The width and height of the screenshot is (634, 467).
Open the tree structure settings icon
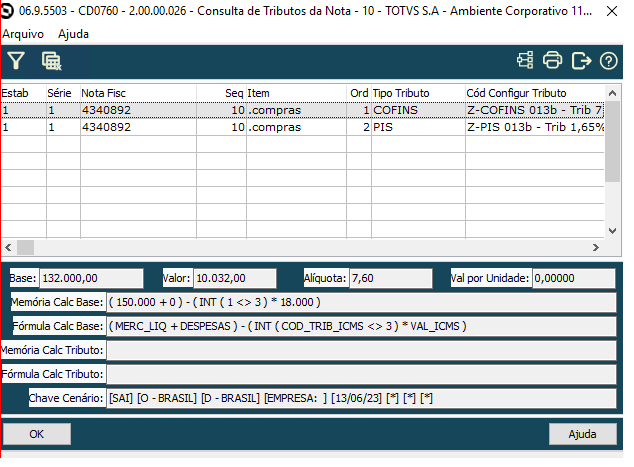525,61
